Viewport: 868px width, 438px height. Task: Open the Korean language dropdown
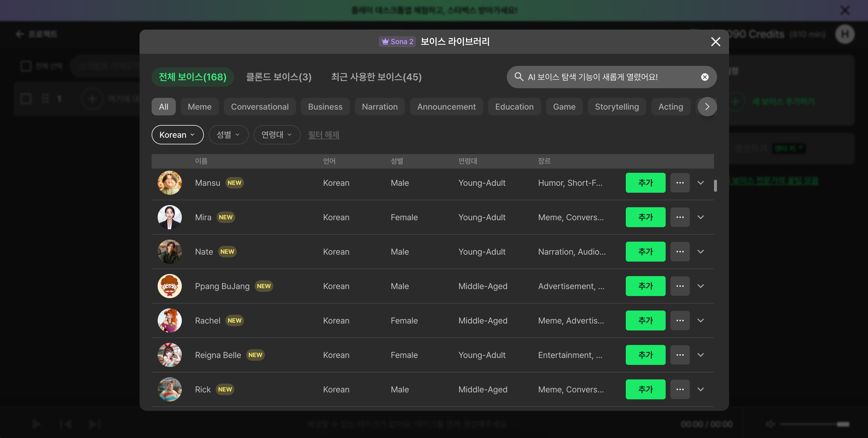pos(177,135)
